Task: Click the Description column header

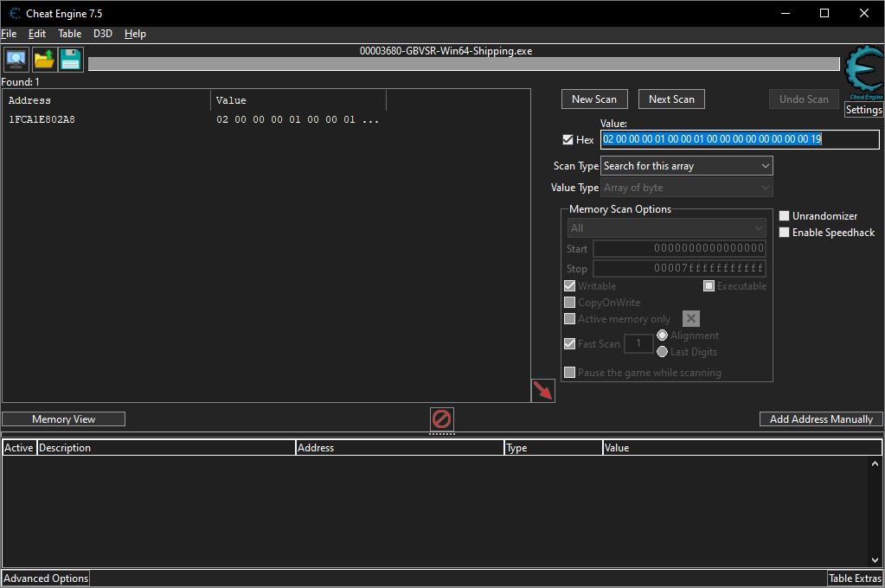Action: [166, 448]
